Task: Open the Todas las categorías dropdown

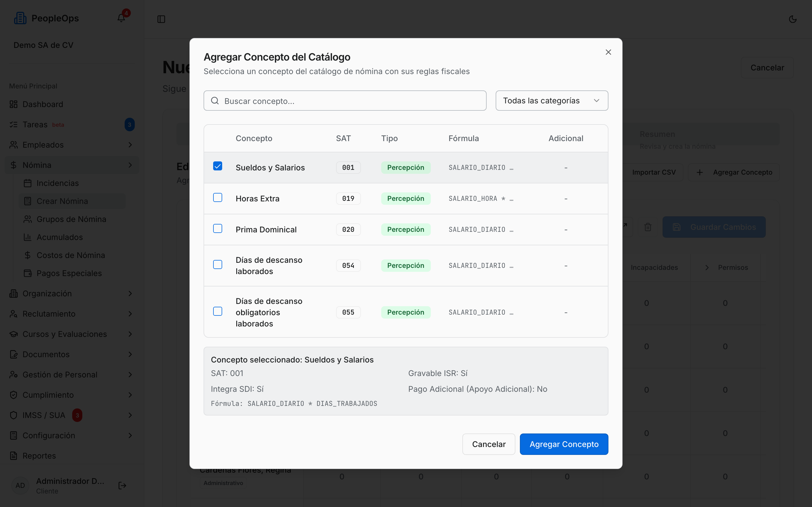Action: pos(551,101)
